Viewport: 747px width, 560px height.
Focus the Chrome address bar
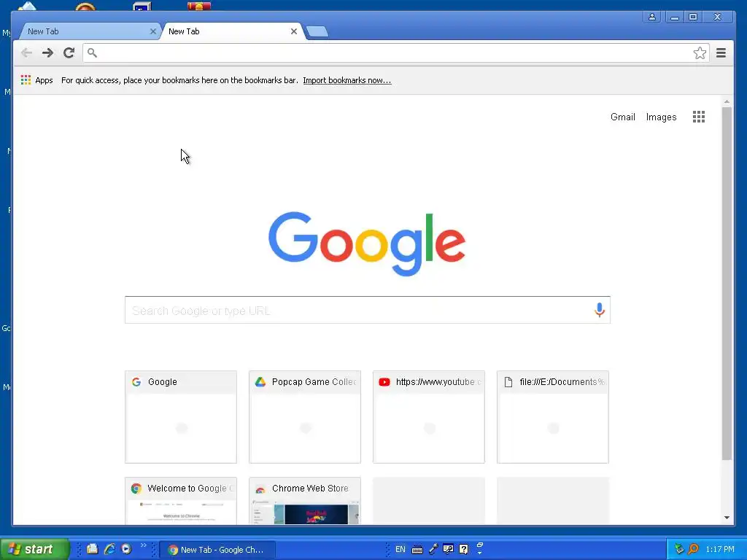point(395,52)
